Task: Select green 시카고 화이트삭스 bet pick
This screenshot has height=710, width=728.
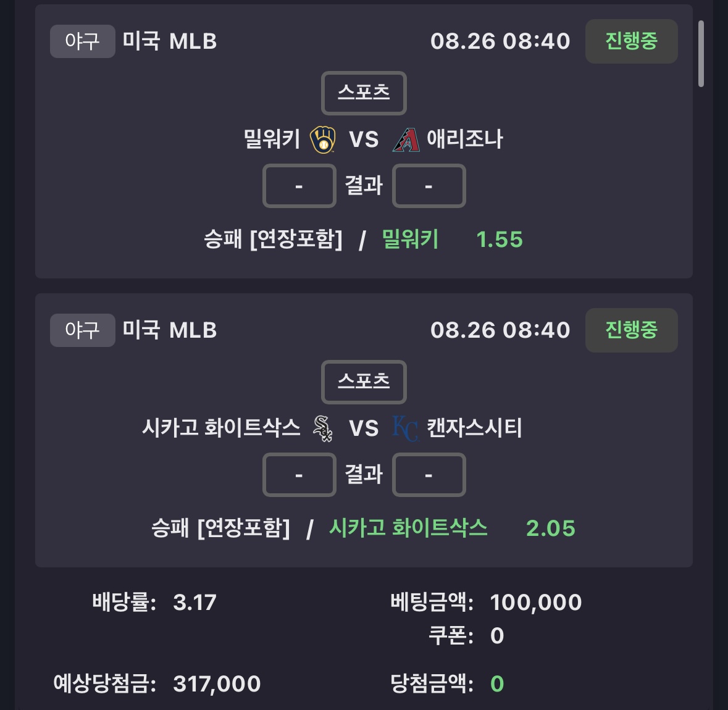Action: (408, 528)
